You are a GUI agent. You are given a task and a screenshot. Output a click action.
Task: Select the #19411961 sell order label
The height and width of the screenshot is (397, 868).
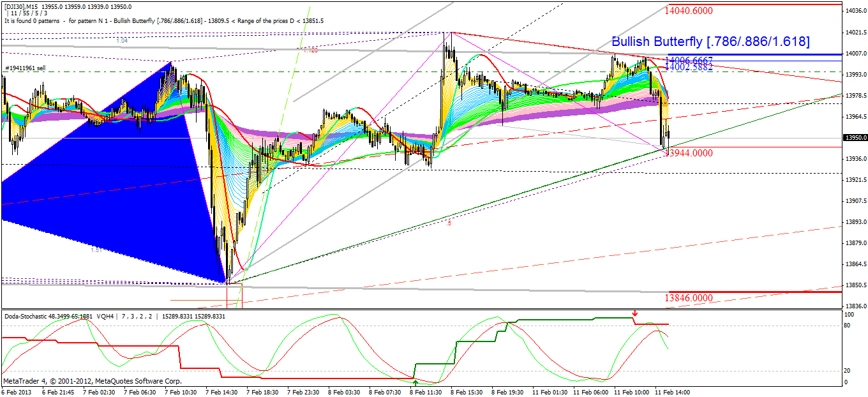coord(25,68)
